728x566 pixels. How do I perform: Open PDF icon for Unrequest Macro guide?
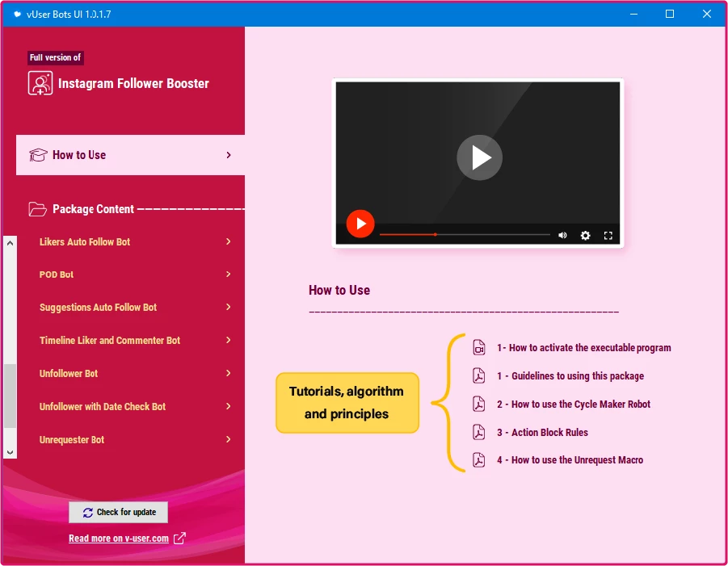pyautogui.click(x=479, y=460)
